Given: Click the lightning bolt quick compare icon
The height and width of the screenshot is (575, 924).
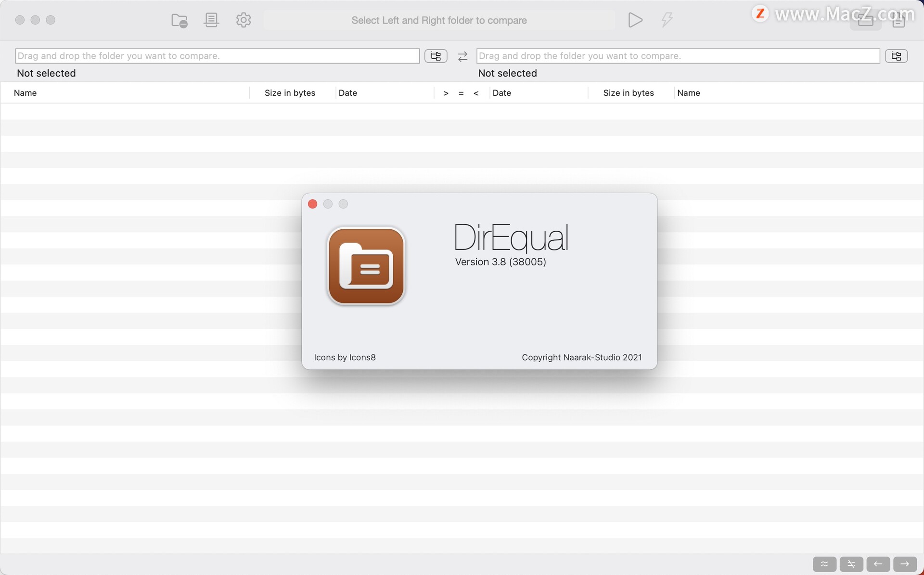Looking at the screenshot, I should [x=667, y=20].
